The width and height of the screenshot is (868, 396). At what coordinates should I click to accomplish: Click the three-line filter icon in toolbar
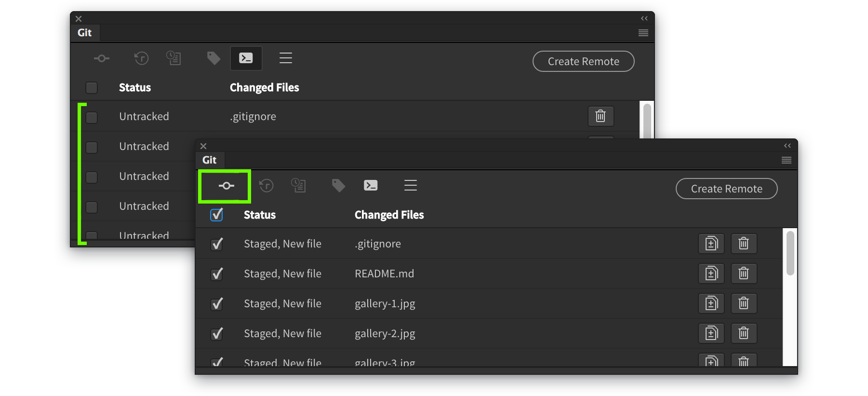click(411, 185)
